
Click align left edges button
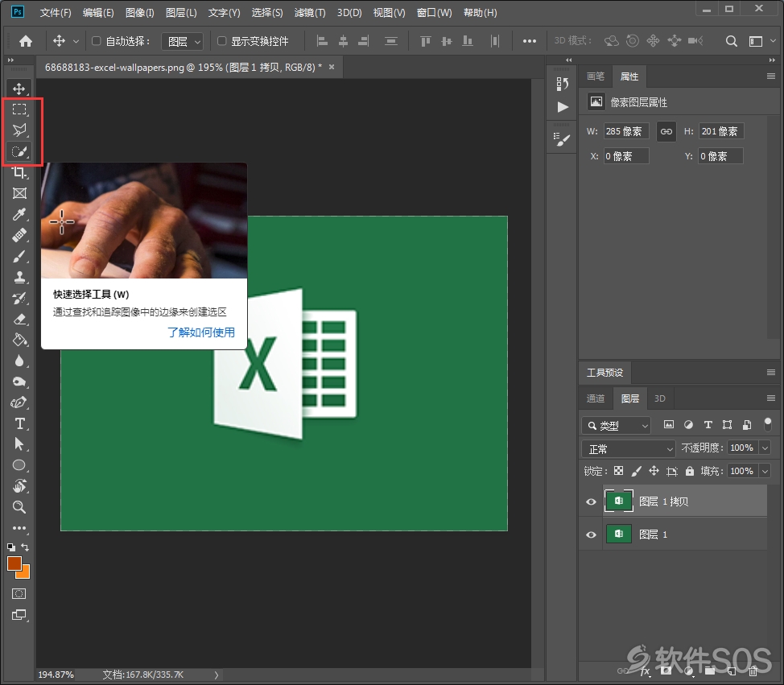coord(323,41)
